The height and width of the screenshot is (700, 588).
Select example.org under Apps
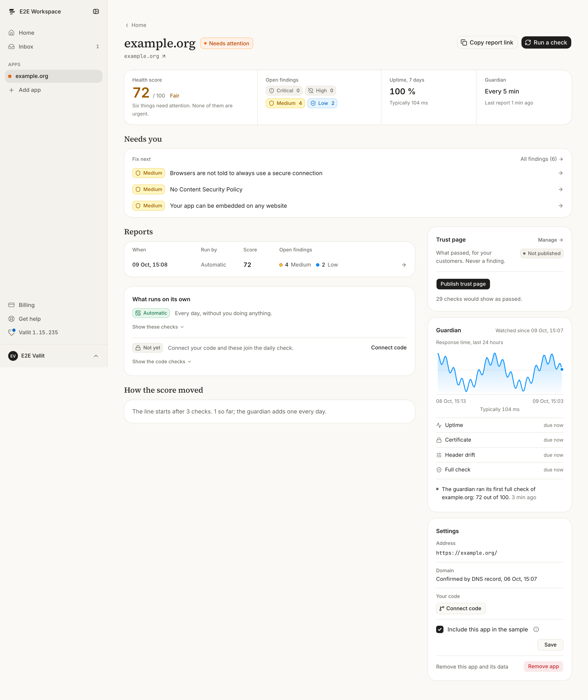coord(54,76)
